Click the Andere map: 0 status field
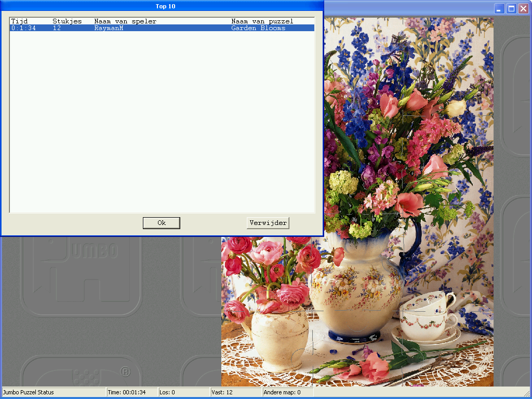 [x=288, y=392]
